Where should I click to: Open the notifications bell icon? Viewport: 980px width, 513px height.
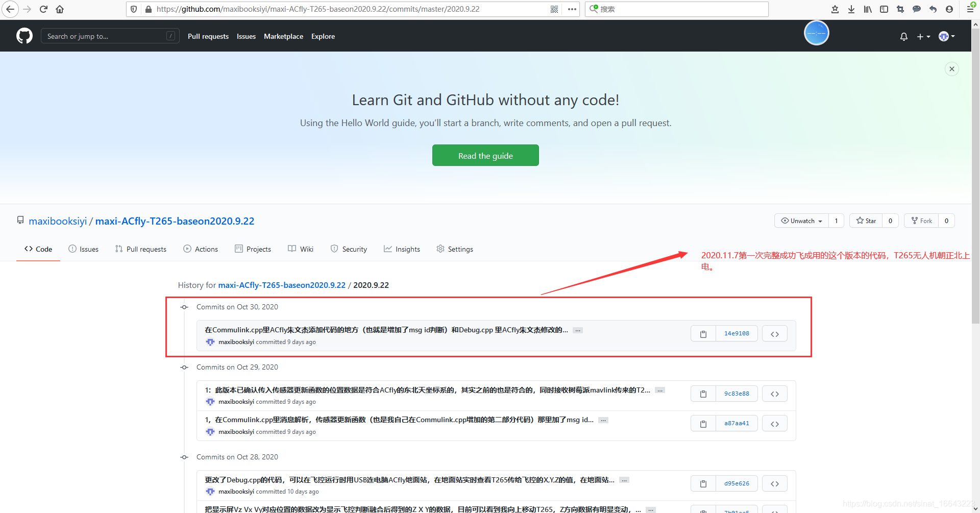[904, 36]
